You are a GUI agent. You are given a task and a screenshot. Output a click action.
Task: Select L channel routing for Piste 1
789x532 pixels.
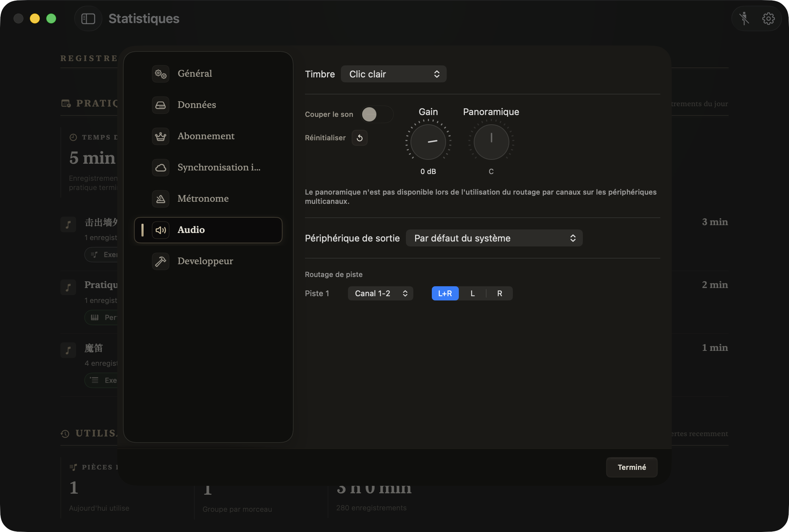[472, 293]
